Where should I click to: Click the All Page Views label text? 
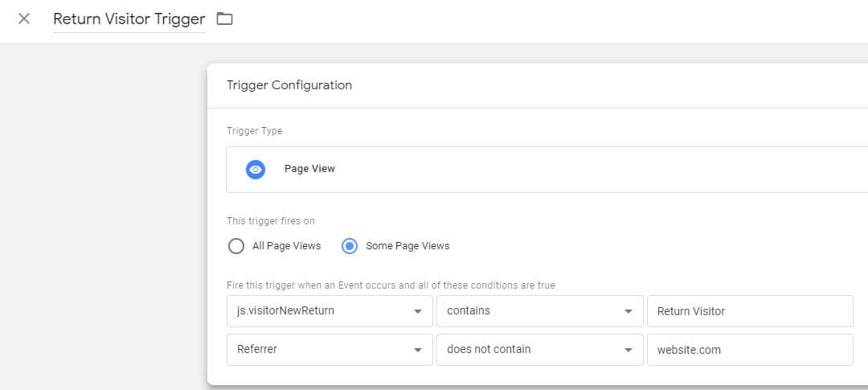(287, 246)
